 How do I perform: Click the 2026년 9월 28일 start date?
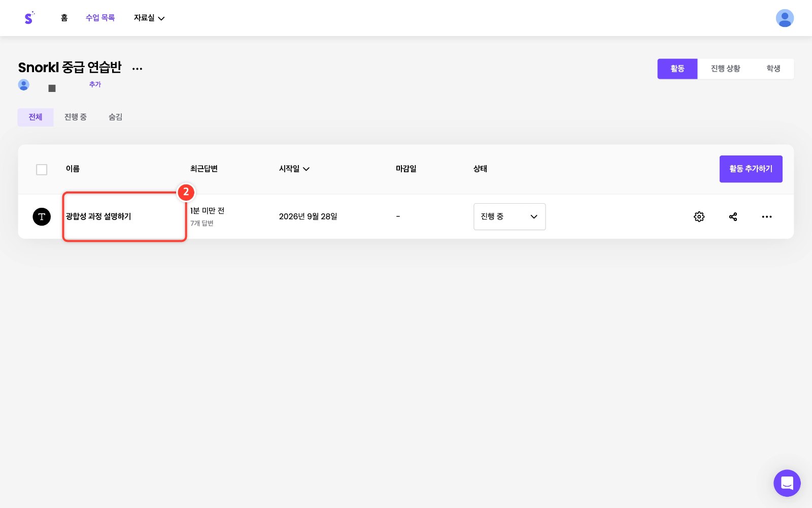[x=308, y=216]
